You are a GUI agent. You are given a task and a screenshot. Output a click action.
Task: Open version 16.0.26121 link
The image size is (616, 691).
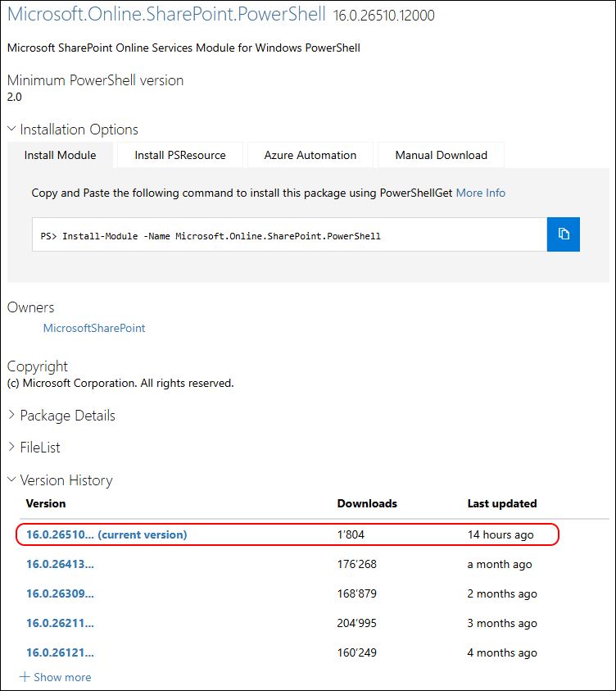tap(60, 652)
